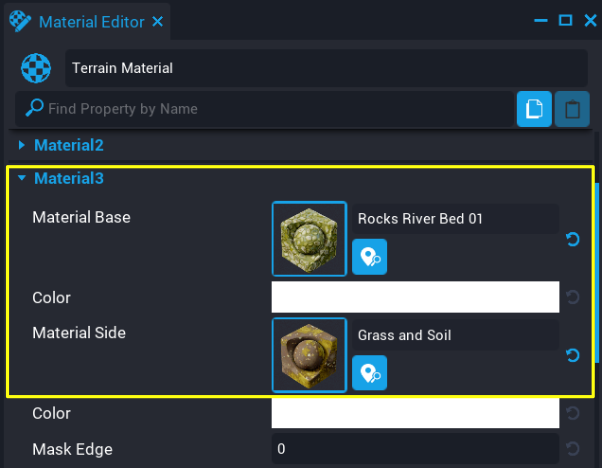The width and height of the screenshot is (602, 468).
Task: Open the Material Editor window dropdown
Action: coord(542,20)
